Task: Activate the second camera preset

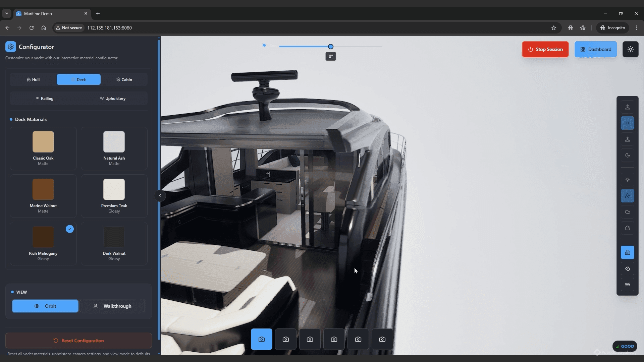Action: pos(286,339)
